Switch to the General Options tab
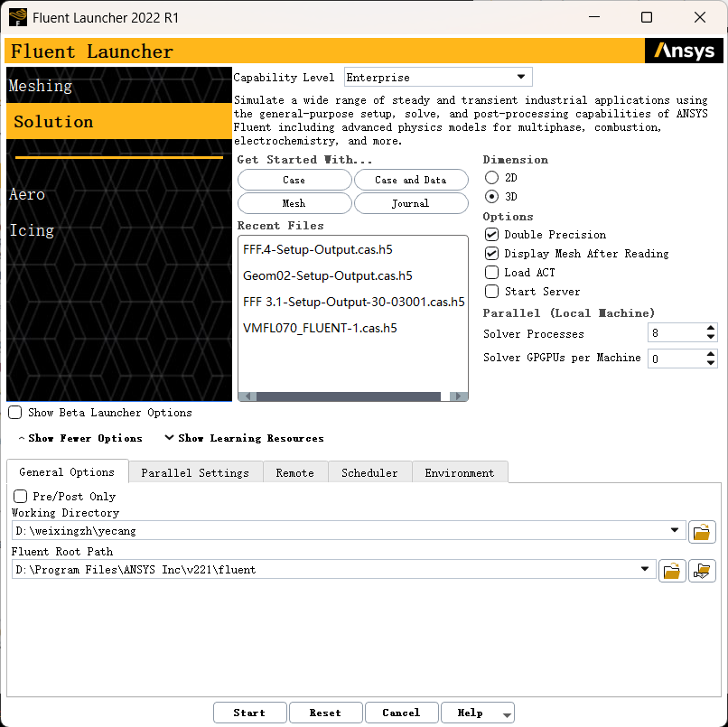The width and height of the screenshot is (728, 727). (x=68, y=472)
